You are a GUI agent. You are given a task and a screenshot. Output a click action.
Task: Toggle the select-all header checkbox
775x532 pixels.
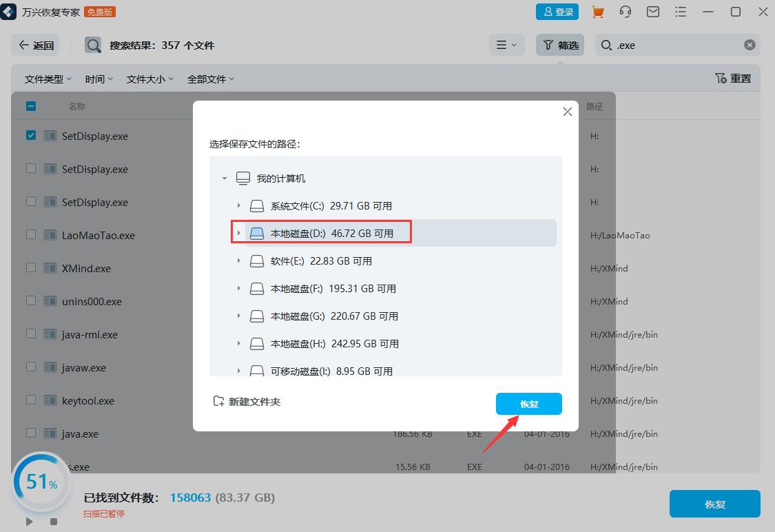pos(31,106)
